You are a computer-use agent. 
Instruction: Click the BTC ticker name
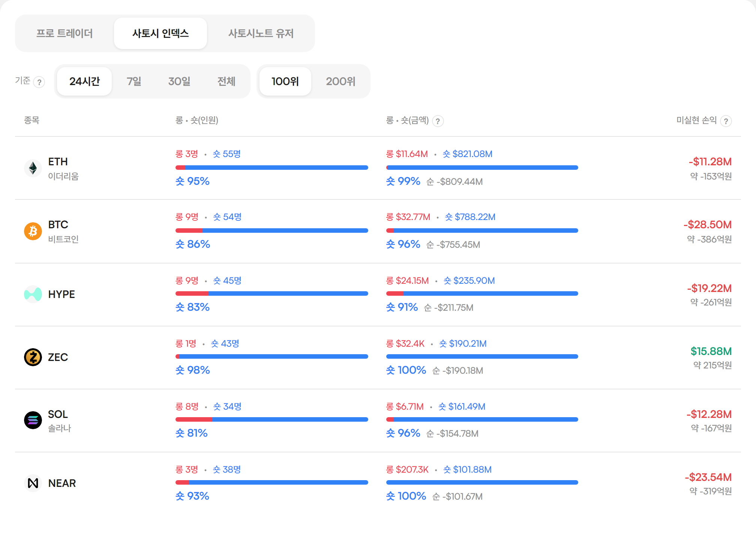(58, 225)
